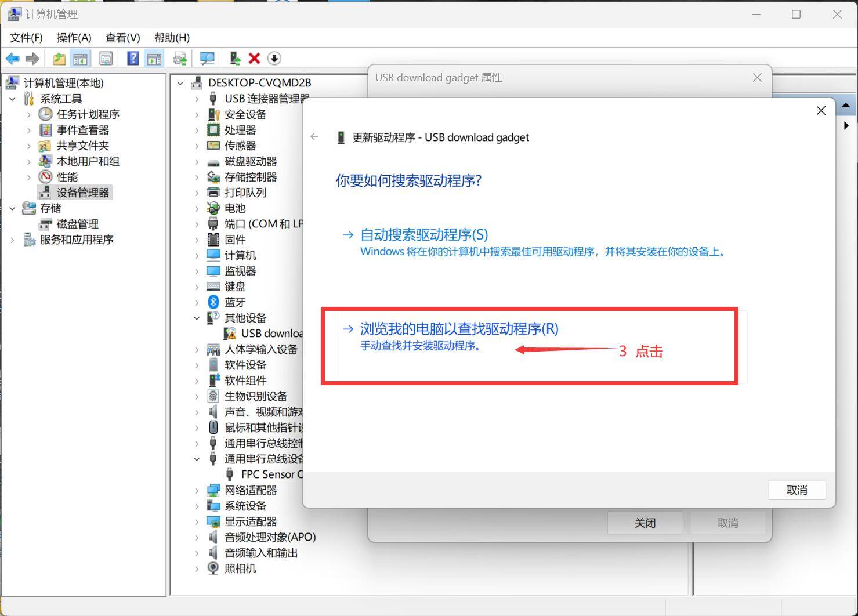This screenshot has width=858, height=616.
Task: Click the Properties sheet toolbar icon
Action: (x=106, y=59)
